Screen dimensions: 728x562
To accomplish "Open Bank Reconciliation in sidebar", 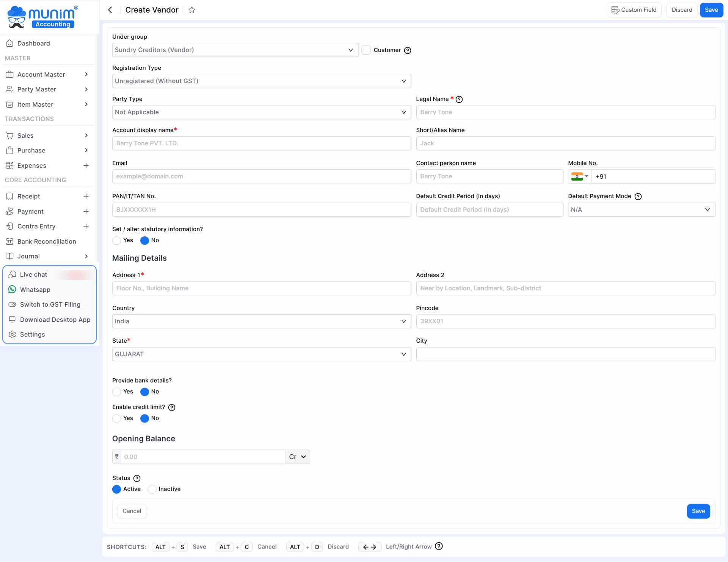I will point(47,241).
